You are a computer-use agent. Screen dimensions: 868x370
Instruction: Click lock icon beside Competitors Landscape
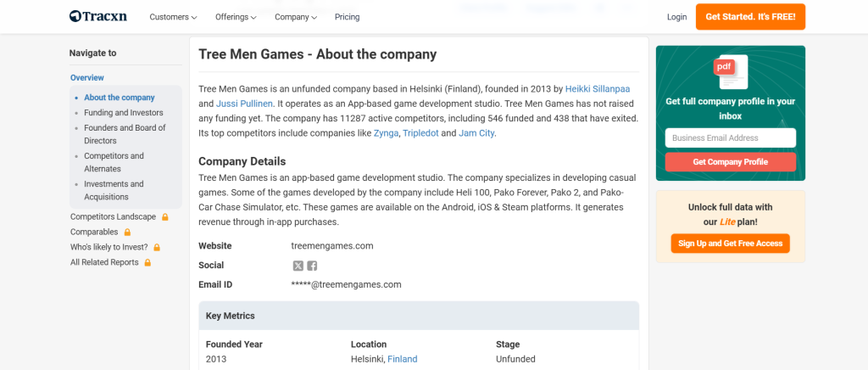click(165, 217)
